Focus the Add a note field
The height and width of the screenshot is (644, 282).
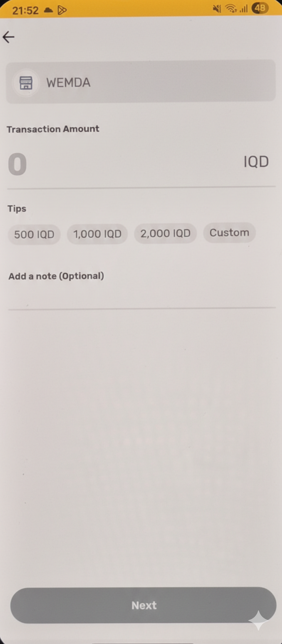[142, 298]
